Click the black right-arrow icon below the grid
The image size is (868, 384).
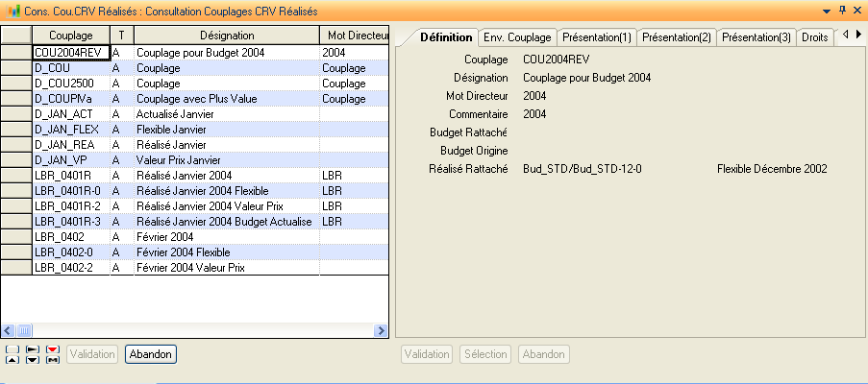tap(32, 349)
